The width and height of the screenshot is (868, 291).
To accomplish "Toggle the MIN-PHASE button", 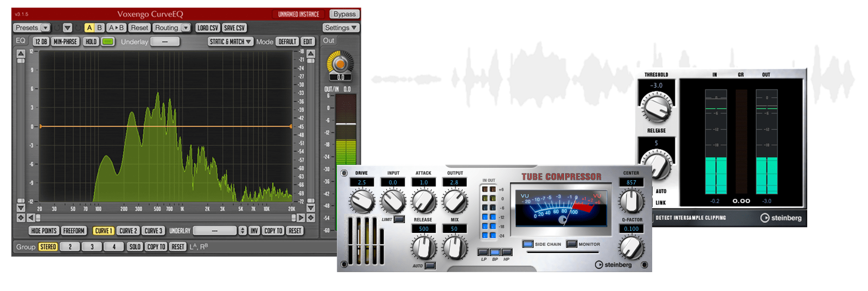I will (x=66, y=42).
